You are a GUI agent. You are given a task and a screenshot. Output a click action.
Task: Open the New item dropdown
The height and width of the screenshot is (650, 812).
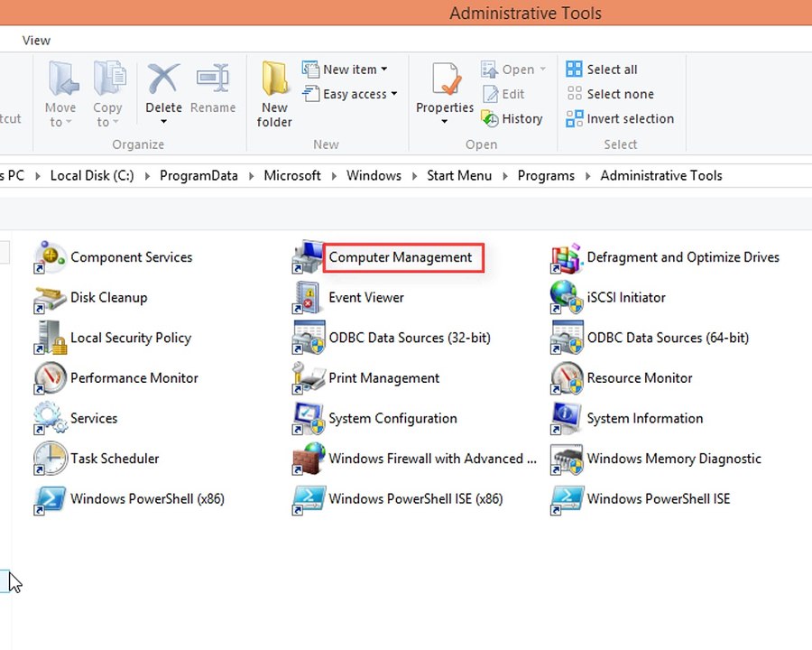345,69
